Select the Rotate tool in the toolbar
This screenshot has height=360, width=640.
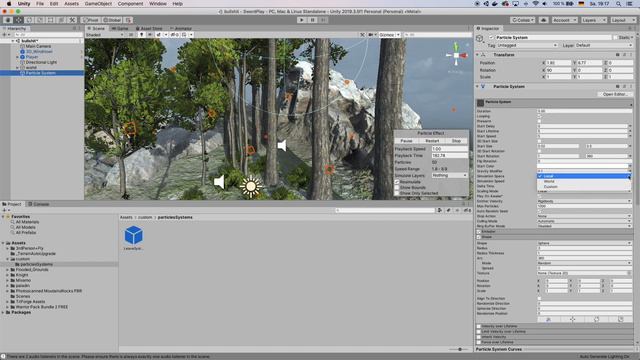coord(29,20)
